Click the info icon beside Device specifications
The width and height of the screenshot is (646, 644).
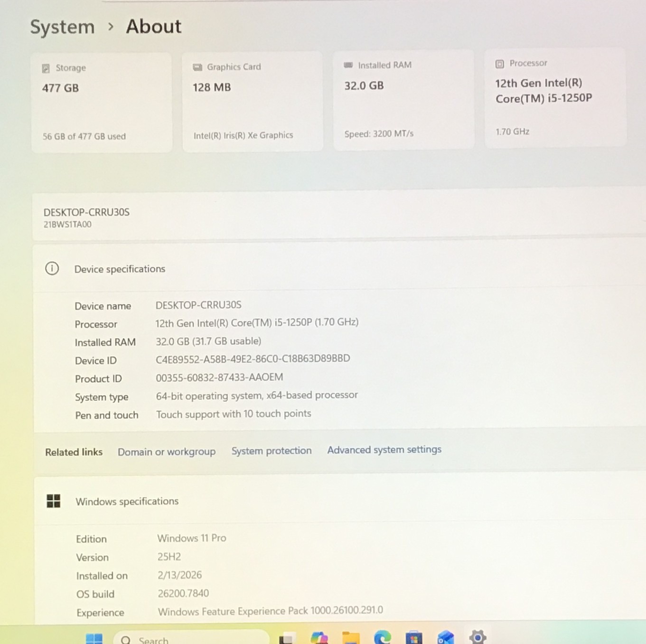point(52,269)
